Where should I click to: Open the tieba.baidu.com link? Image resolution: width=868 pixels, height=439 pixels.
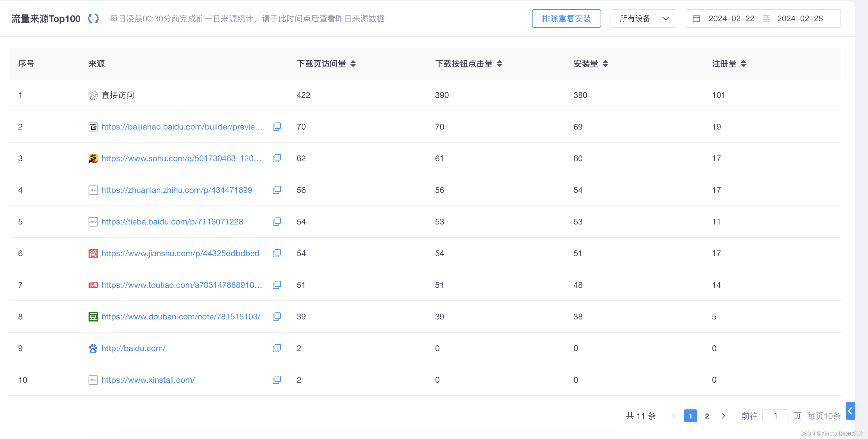(x=172, y=222)
